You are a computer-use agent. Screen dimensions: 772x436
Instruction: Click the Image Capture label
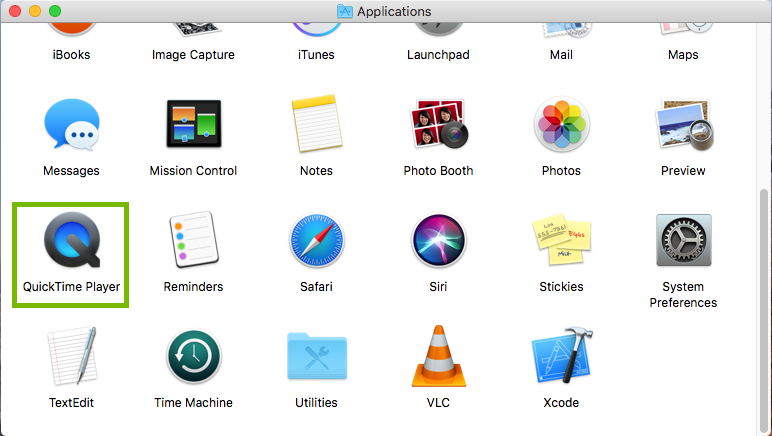coord(193,55)
